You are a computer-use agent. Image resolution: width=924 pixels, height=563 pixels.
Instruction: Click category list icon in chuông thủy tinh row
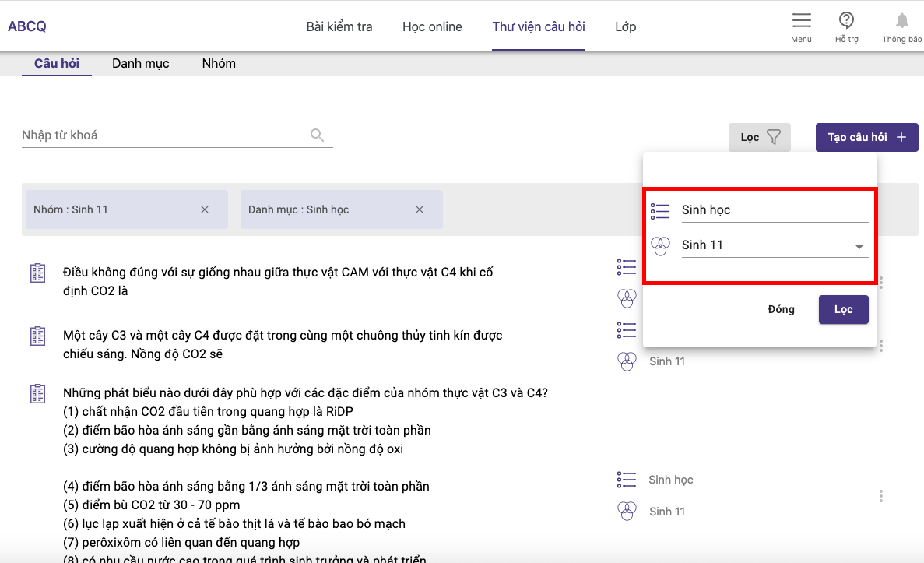[627, 330]
